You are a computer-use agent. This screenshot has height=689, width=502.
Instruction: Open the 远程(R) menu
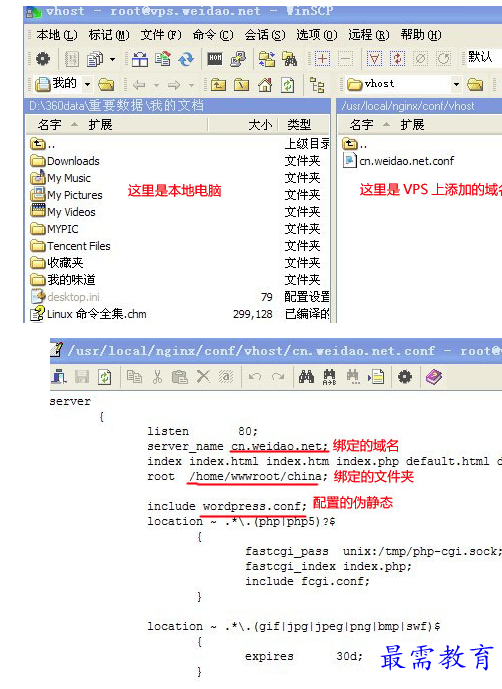(x=369, y=35)
